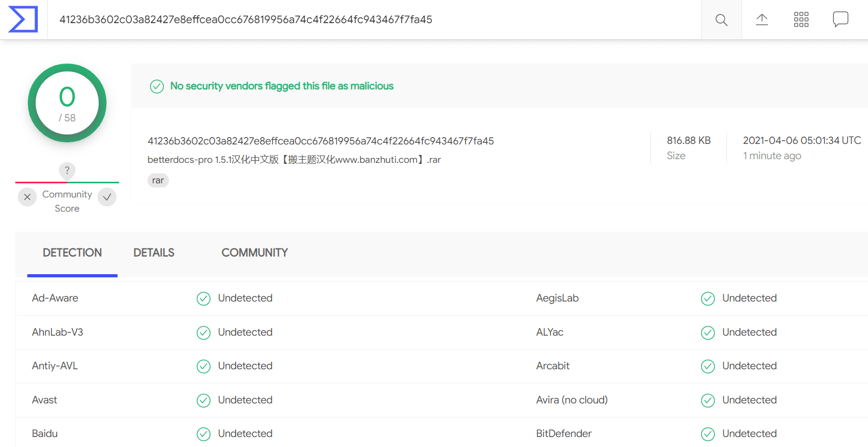This screenshot has height=447, width=868.
Task: Click the search magnifier icon
Action: point(721,20)
